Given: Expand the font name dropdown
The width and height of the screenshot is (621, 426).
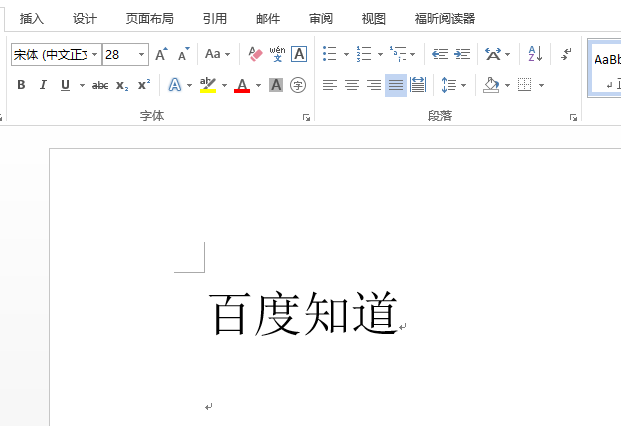Looking at the screenshot, I should point(95,54).
